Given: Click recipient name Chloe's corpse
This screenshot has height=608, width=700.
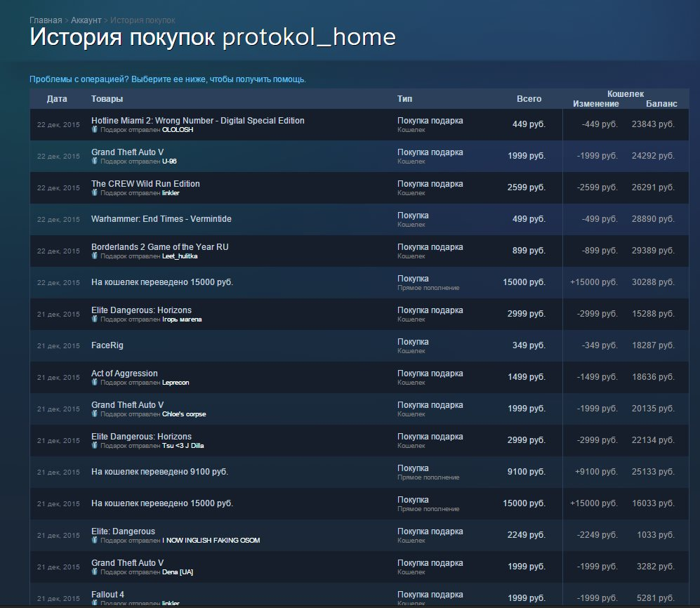Looking at the screenshot, I should click(x=184, y=414).
